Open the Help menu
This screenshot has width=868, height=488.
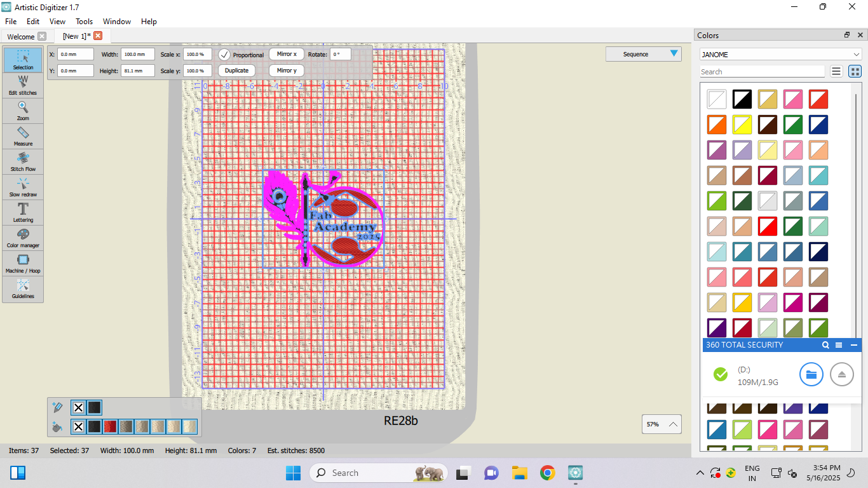point(149,21)
